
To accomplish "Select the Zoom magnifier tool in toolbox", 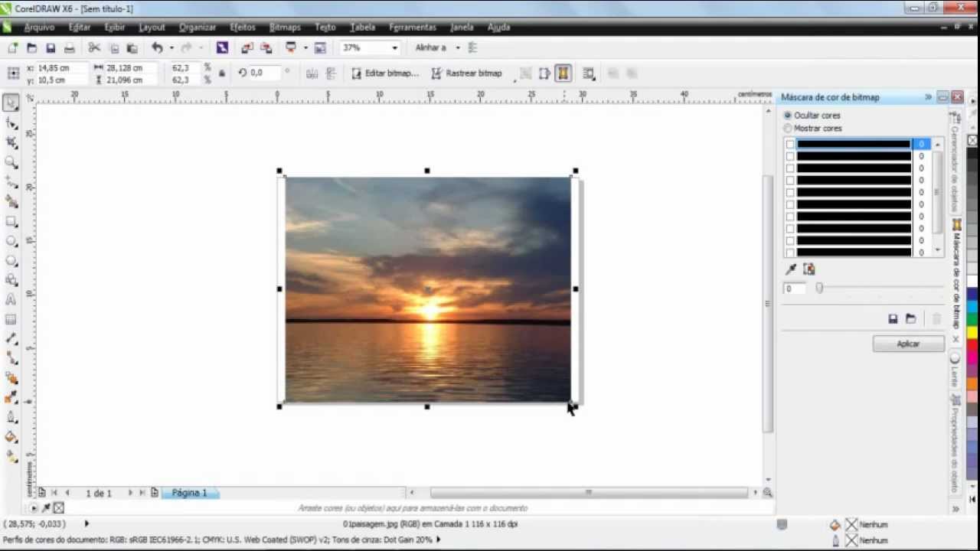I will [11, 162].
